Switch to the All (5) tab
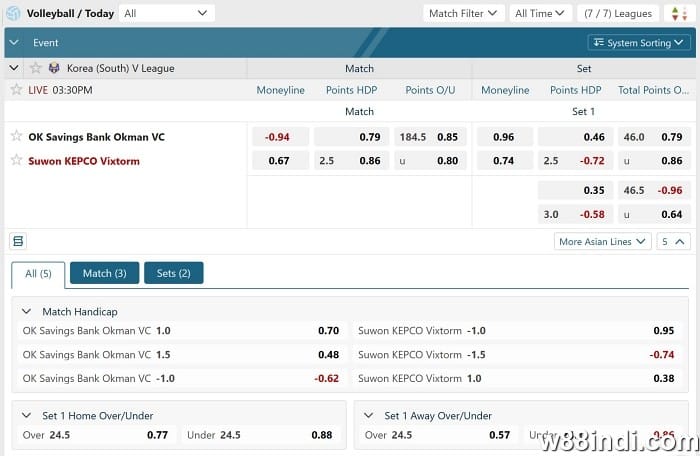The width and height of the screenshot is (700, 456). pyautogui.click(x=38, y=274)
